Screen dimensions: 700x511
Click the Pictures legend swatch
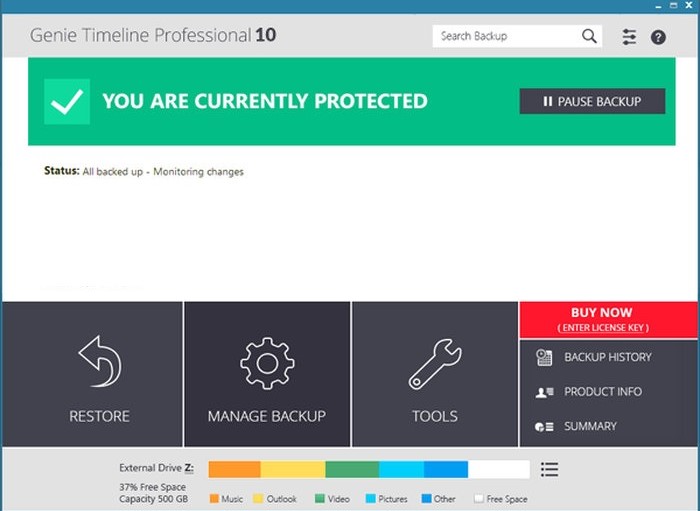click(371, 499)
